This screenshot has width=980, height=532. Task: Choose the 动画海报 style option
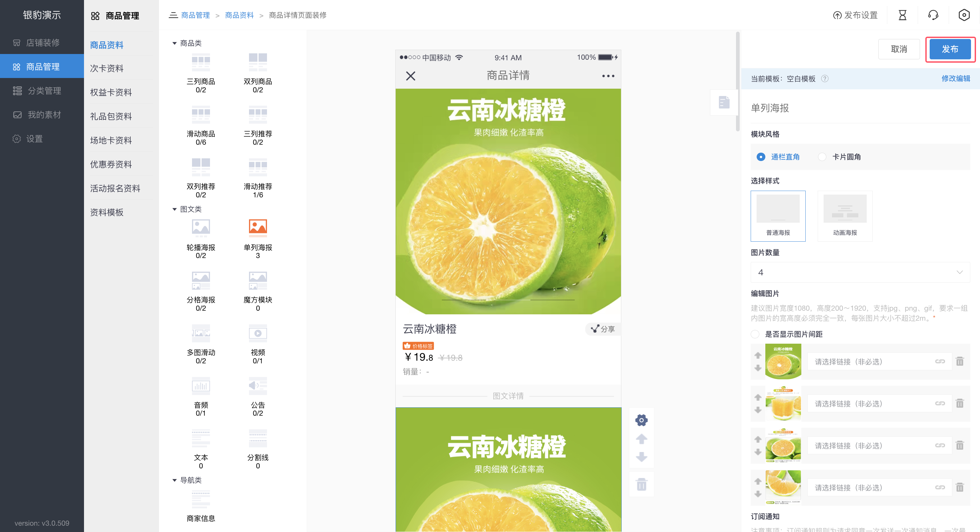[x=845, y=216]
